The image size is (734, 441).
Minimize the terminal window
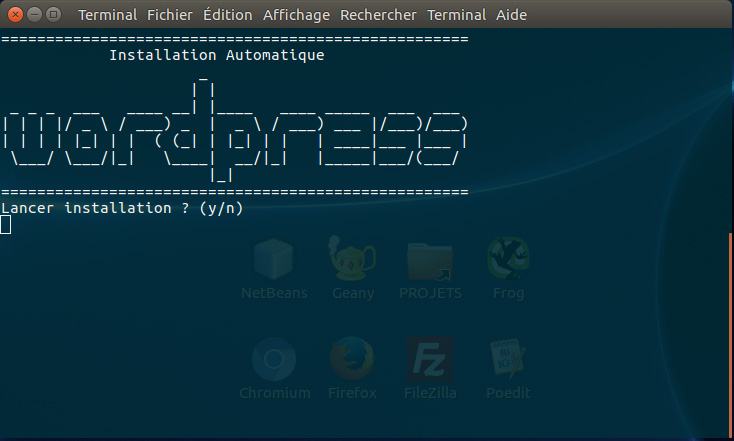point(35,15)
